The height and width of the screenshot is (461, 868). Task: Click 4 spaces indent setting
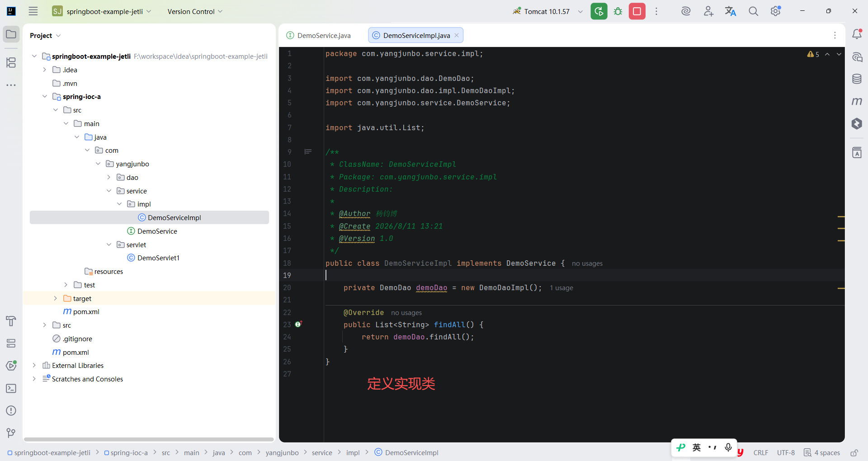click(822, 453)
